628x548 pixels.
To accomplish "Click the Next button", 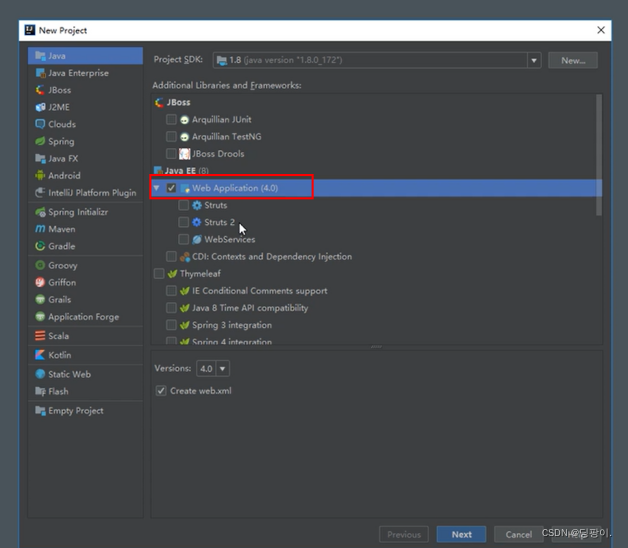I will tap(461, 534).
